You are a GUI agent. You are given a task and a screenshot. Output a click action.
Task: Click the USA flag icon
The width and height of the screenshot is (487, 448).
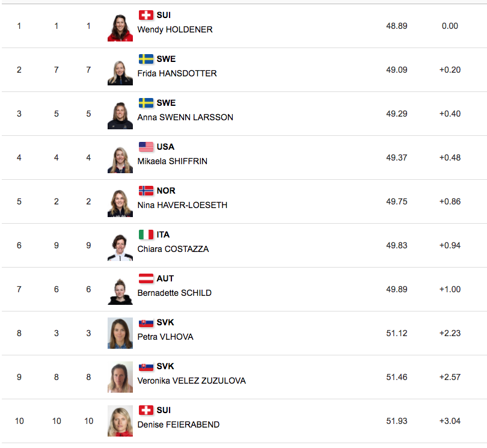[146, 147]
